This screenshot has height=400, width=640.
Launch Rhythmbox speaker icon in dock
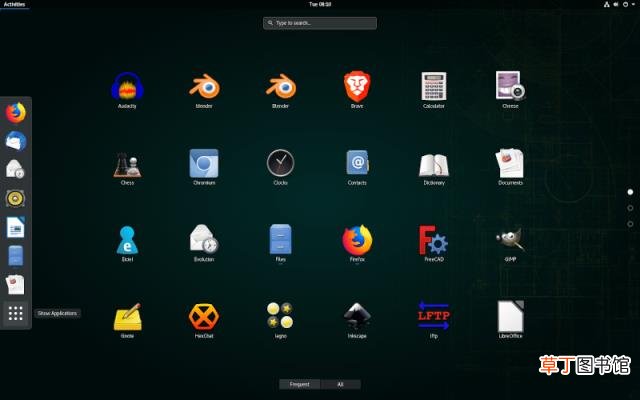click(16, 198)
